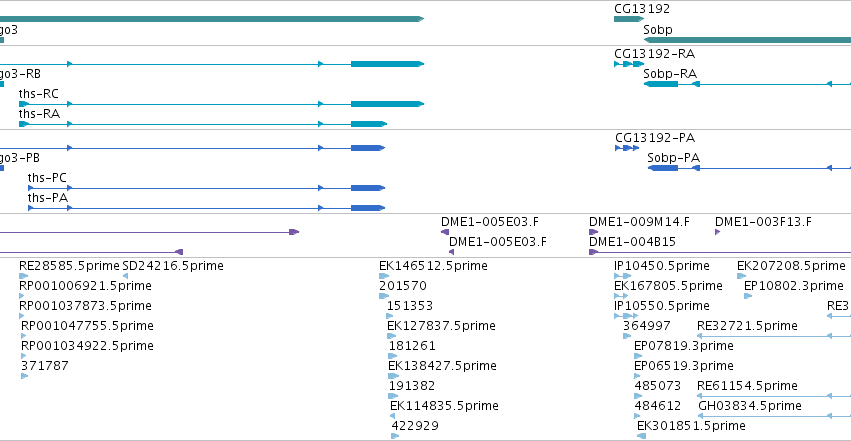Select the CG13192-RA transcript label
The image size is (851, 441).
click(655, 54)
